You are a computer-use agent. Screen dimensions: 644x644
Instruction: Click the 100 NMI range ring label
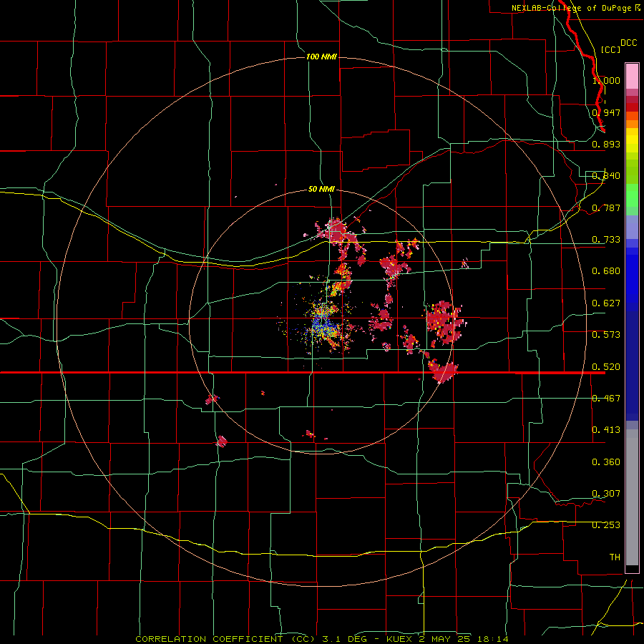(321, 57)
